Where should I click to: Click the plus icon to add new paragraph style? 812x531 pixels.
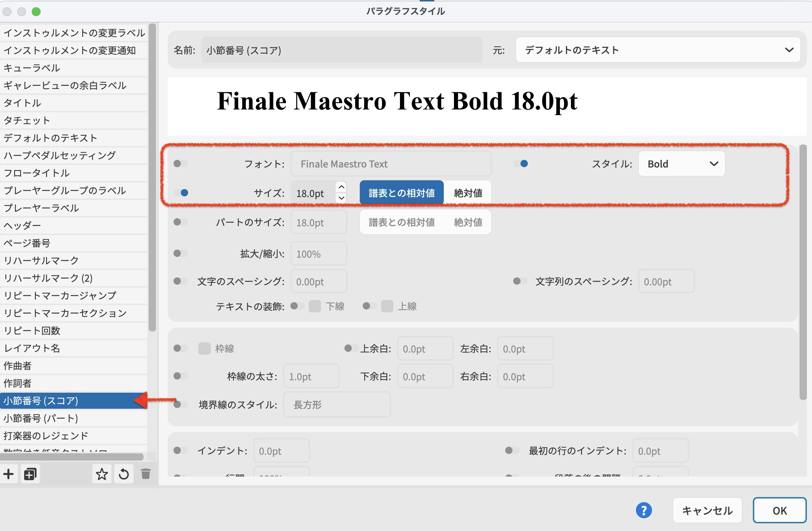[x=8, y=474]
